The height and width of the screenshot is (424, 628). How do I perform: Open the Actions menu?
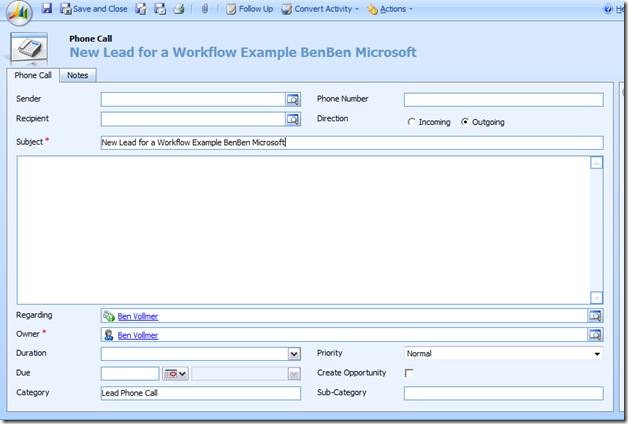point(390,9)
